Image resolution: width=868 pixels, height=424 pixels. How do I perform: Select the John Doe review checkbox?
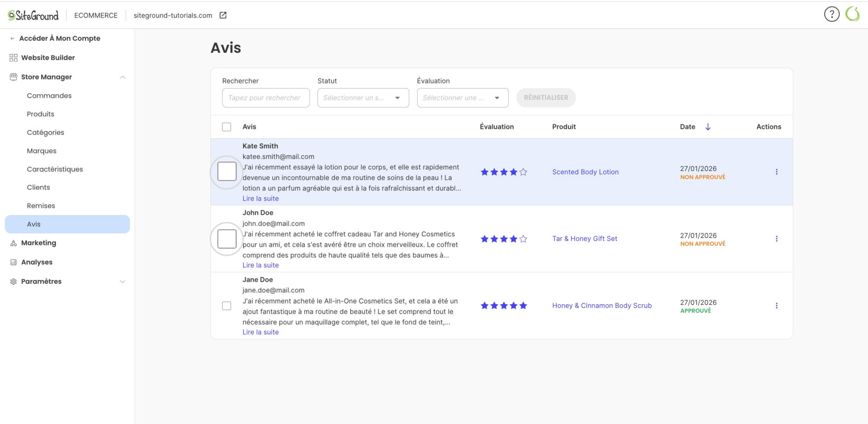[x=227, y=239]
